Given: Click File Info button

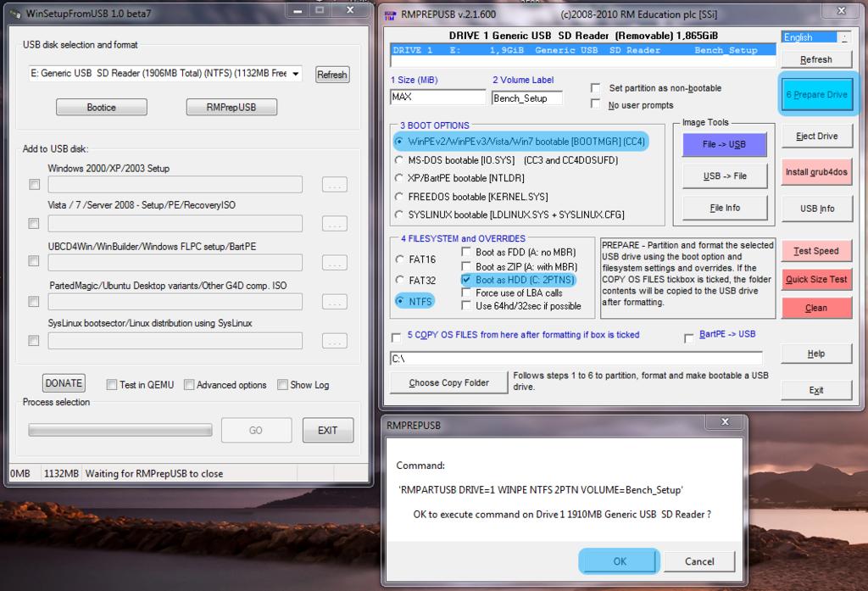Looking at the screenshot, I should (725, 208).
